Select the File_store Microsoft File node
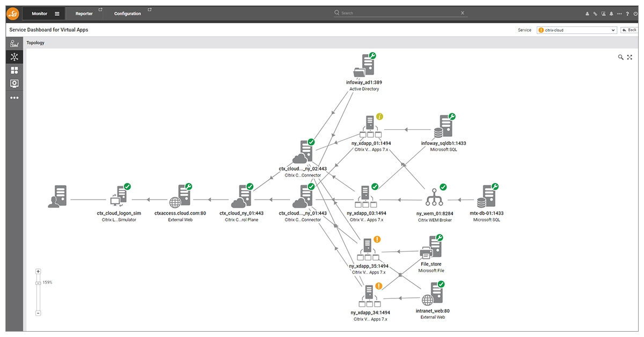The width and height of the screenshot is (644, 337). point(432,247)
